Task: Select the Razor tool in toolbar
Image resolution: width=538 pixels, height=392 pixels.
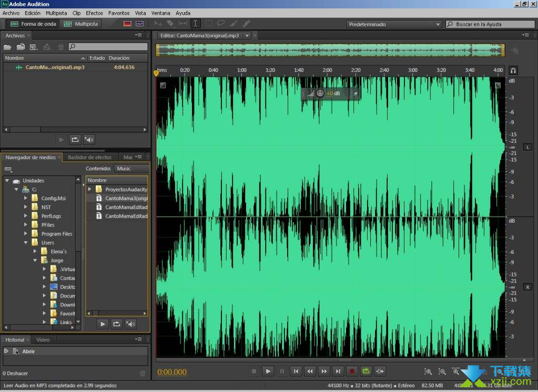Action: point(170,23)
